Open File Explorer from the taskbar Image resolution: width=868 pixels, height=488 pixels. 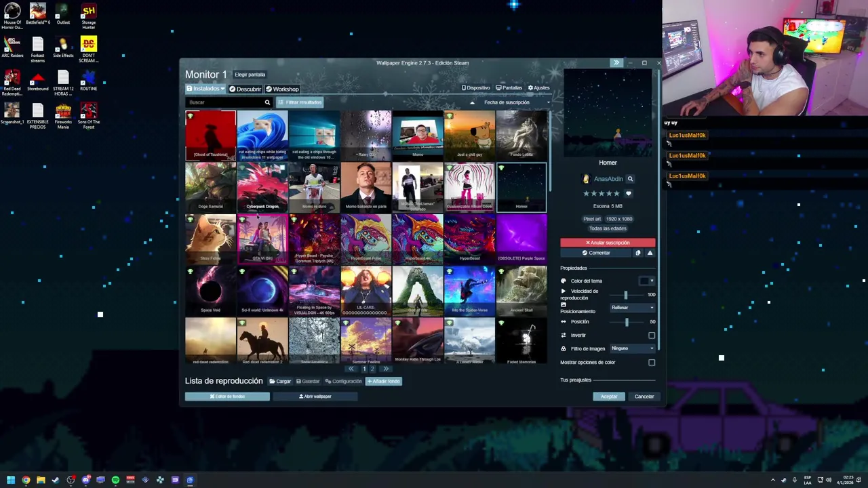41,480
